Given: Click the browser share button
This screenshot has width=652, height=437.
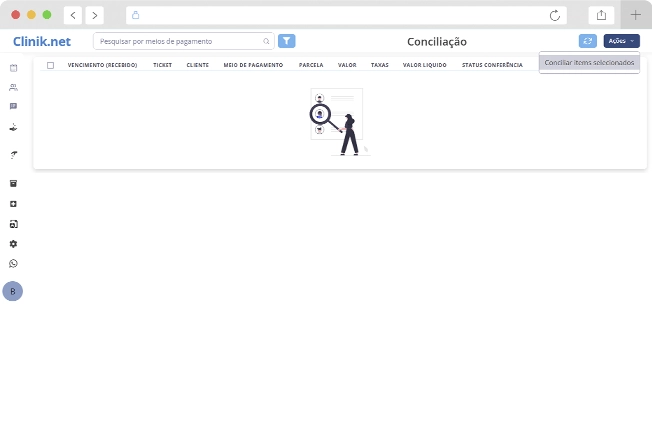Looking at the screenshot, I should coord(601,15).
